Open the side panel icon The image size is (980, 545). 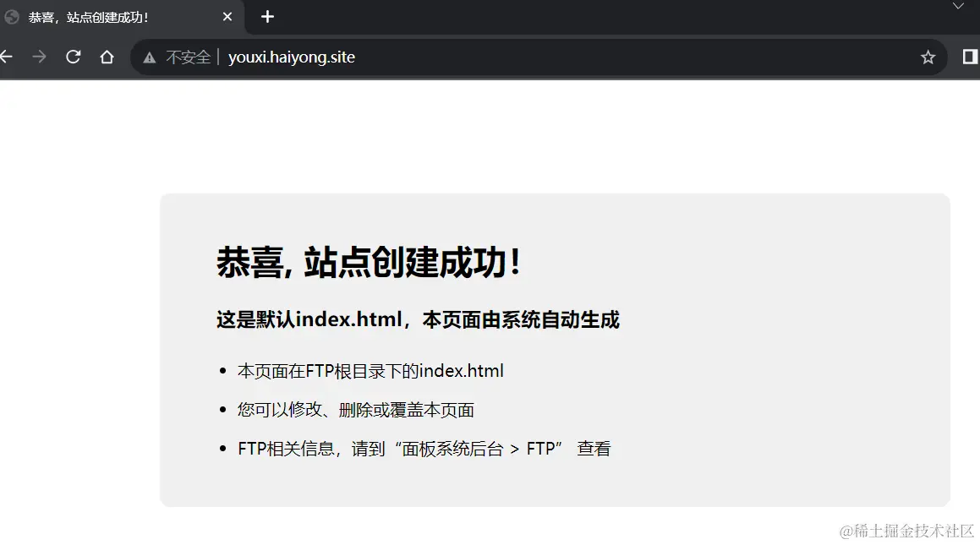(970, 57)
